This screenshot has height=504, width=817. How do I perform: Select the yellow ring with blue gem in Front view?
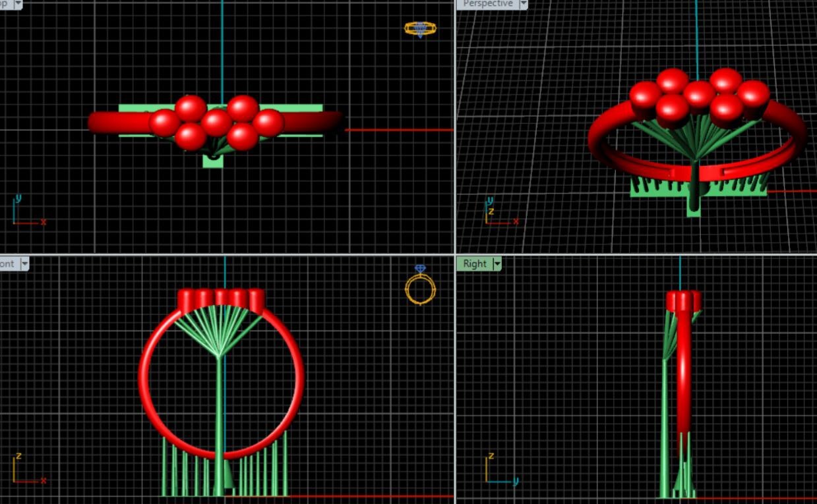coord(420,287)
